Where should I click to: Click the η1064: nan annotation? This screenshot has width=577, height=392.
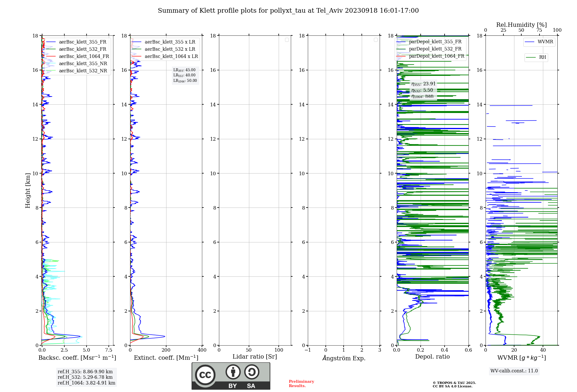[x=422, y=96]
